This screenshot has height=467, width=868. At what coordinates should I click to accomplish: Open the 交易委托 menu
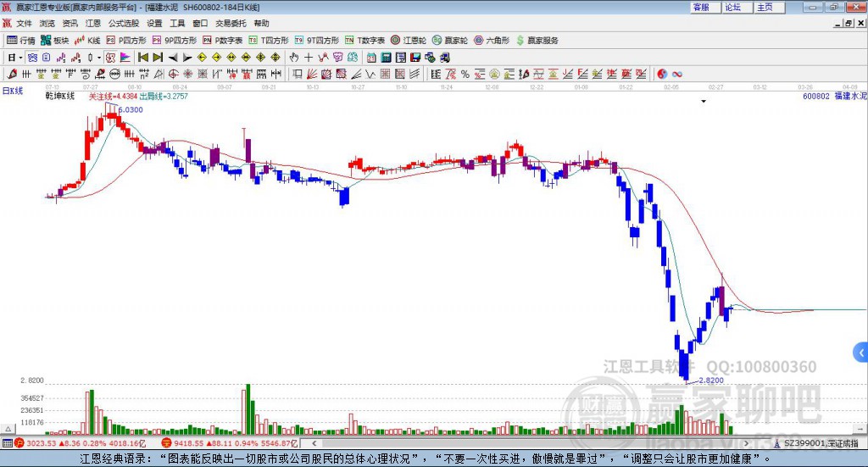231,23
